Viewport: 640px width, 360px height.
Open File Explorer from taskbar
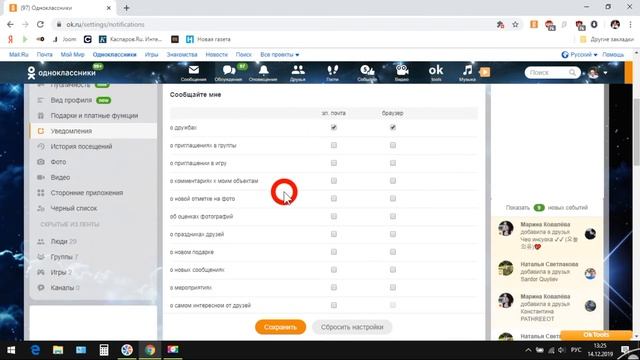pyautogui.click(x=58, y=350)
